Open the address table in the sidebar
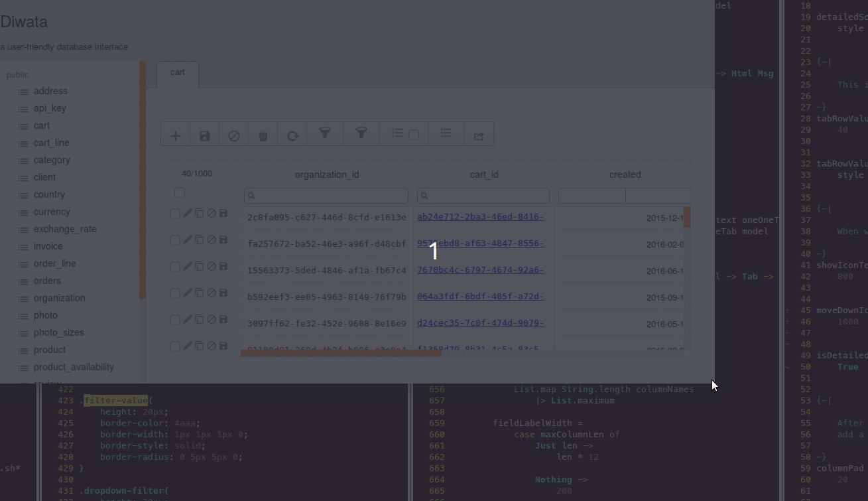The height and width of the screenshot is (501, 868). pos(50,91)
